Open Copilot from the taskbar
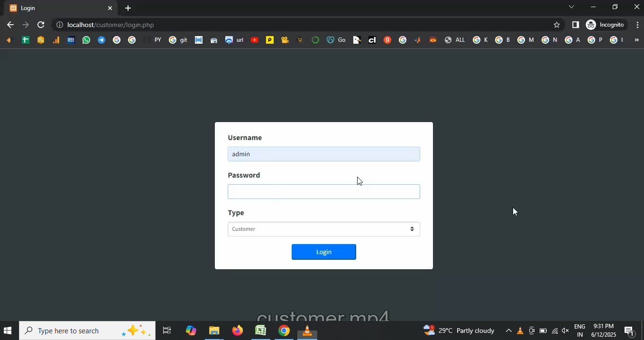This screenshot has width=644, height=340. tap(191, 331)
